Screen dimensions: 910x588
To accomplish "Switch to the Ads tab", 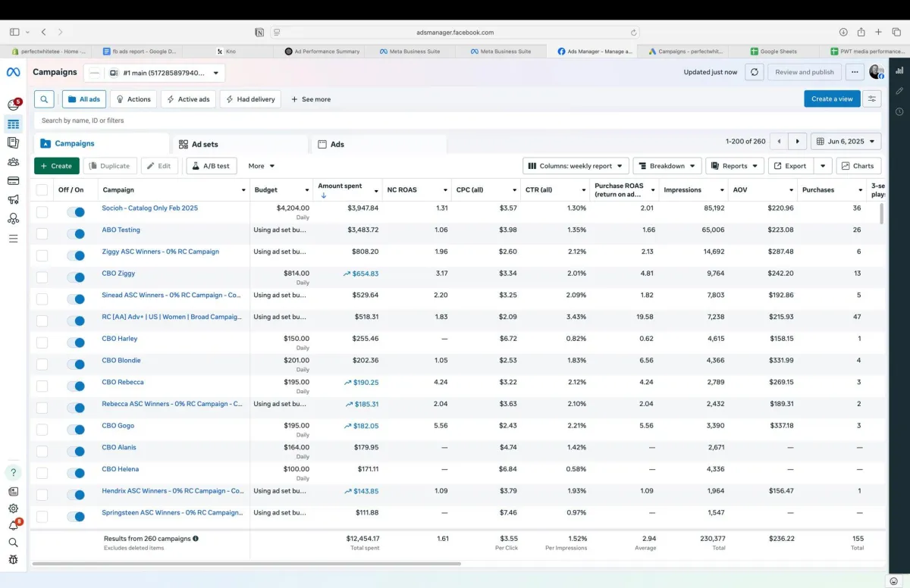I will tap(378, 144).
